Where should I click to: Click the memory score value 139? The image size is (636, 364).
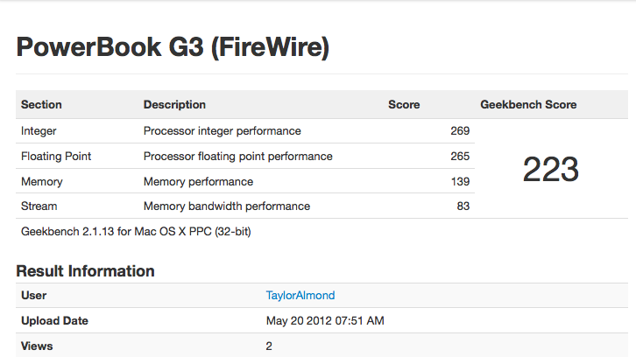tap(460, 182)
